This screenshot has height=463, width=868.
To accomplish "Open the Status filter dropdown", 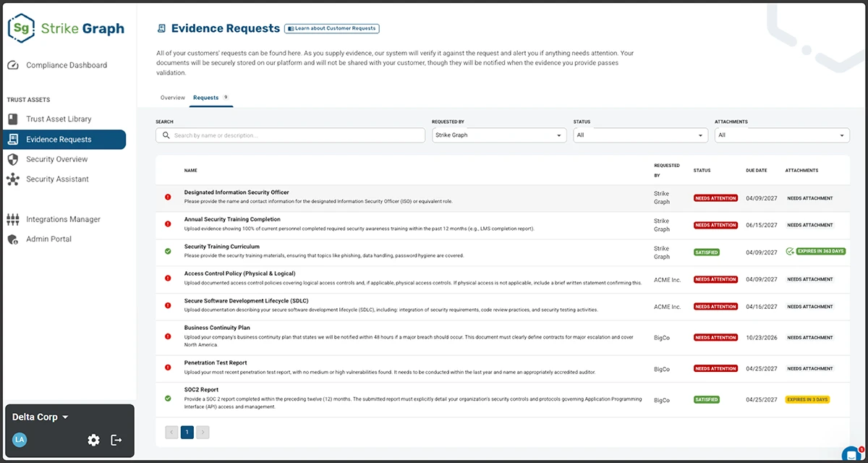I will (640, 135).
